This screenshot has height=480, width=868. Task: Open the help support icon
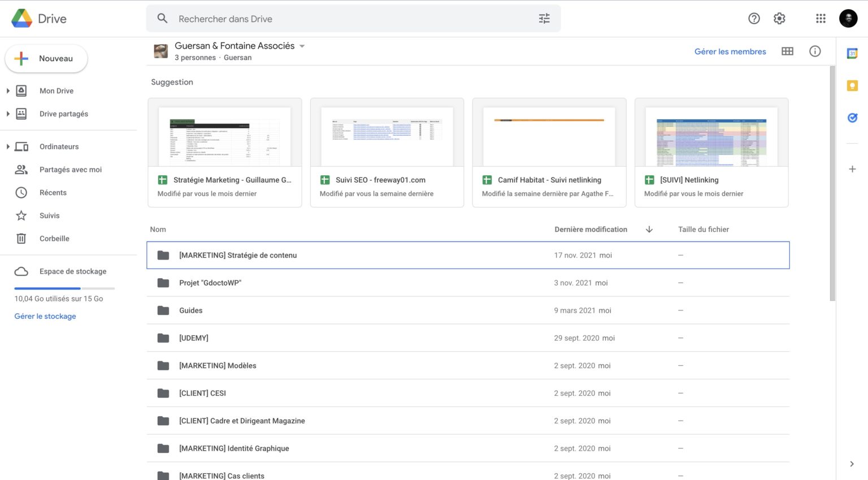754,18
